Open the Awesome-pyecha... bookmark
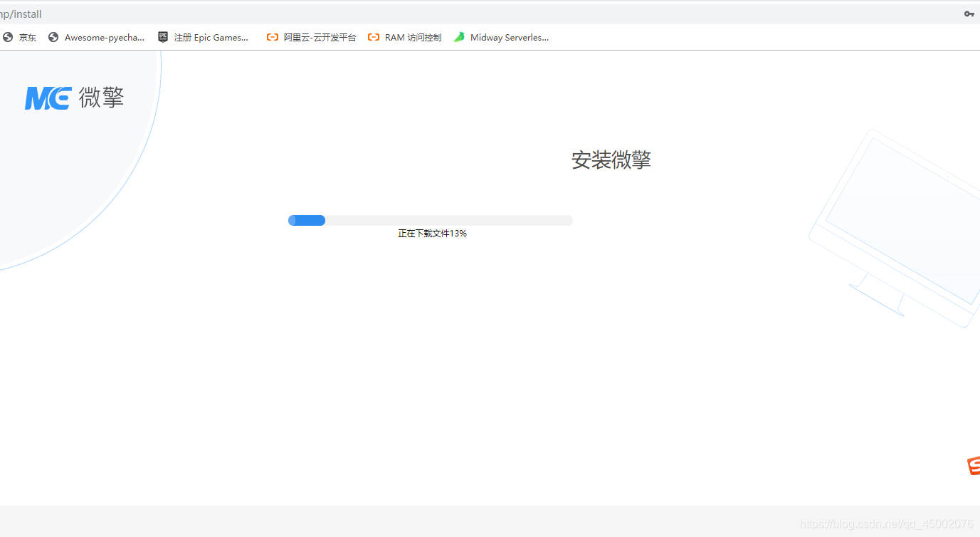The image size is (980, 537). [97, 38]
